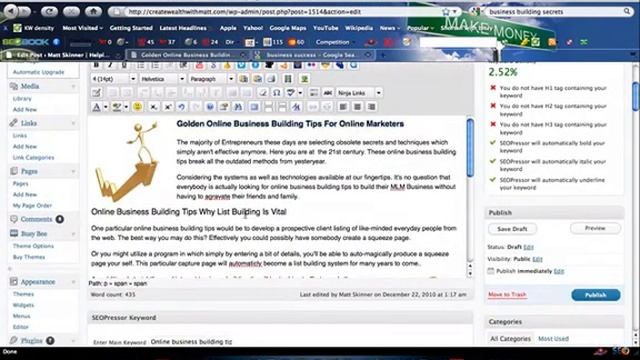Image resolution: width=640 pixels, height=360 pixels.
Task: Click the Pages section icon in sidebar
Action: click(x=14, y=171)
